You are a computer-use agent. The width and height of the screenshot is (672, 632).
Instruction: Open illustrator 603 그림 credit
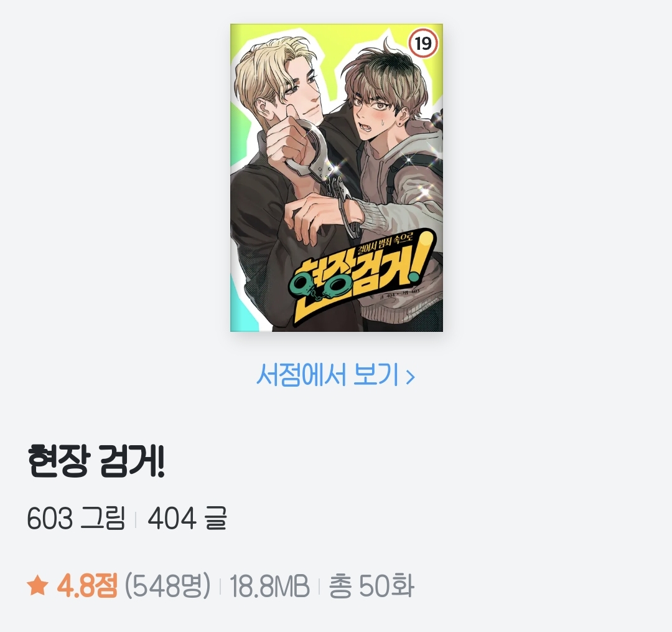(x=76, y=518)
